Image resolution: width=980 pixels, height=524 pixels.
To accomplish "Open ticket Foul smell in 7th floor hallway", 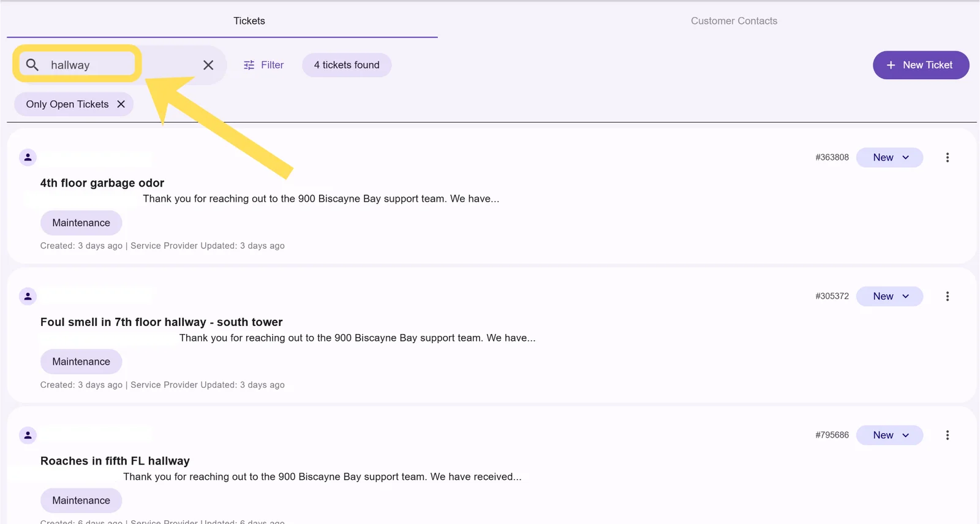I will pyautogui.click(x=162, y=322).
